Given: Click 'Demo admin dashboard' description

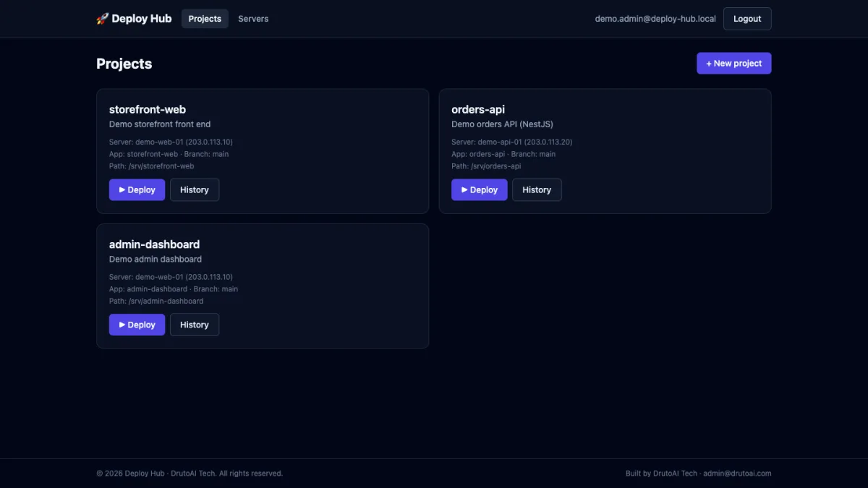Looking at the screenshot, I should tap(156, 259).
